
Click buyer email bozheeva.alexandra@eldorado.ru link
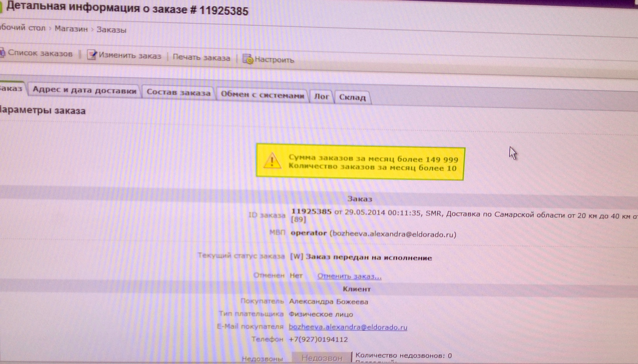pos(348,327)
